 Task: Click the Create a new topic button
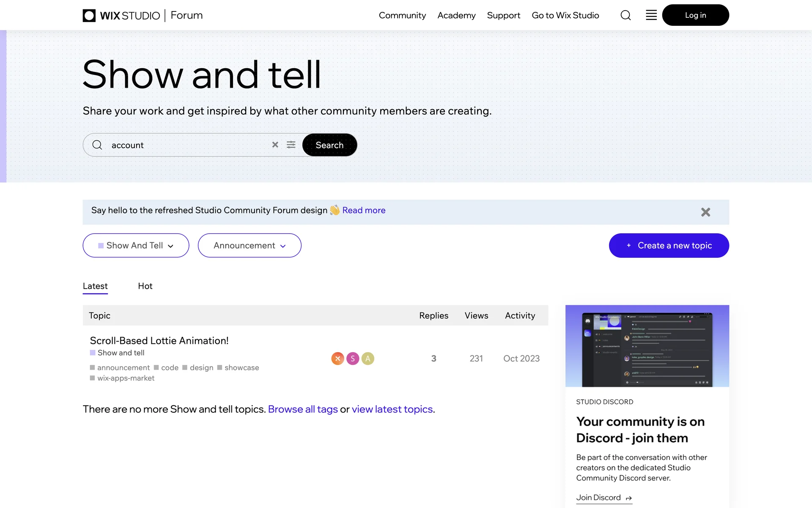click(669, 246)
